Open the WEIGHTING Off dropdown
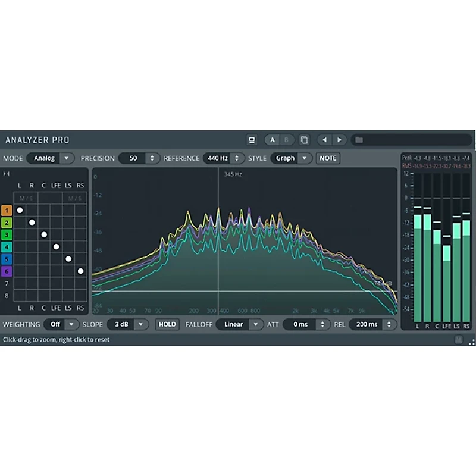The height and width of the screenshot is (476, 476). point(61,324)
